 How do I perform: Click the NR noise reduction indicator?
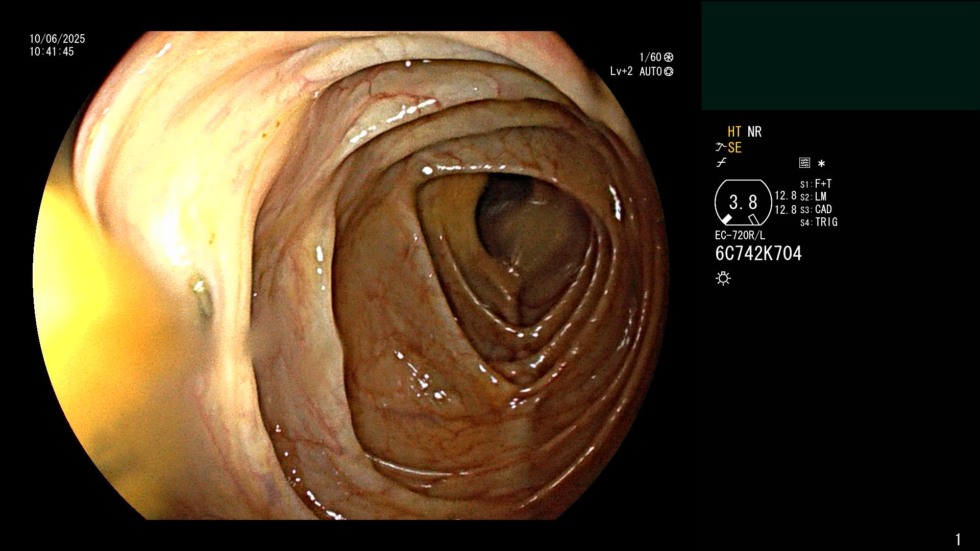click(x=754, y=132)
